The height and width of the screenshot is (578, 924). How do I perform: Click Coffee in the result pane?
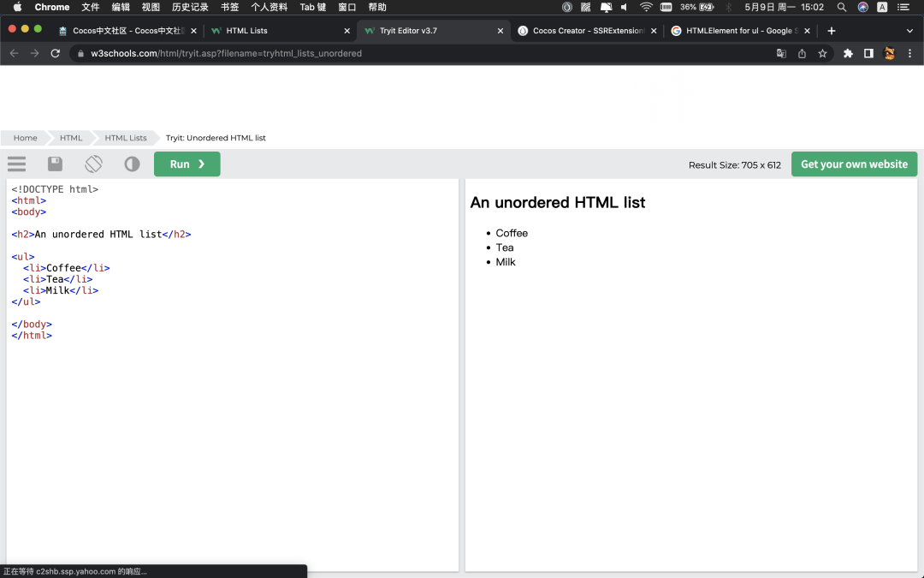[x=512, y=233]
